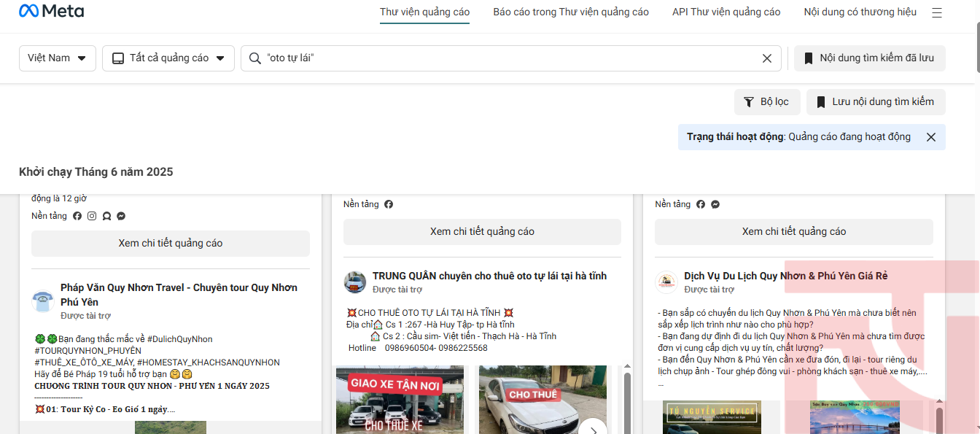The width and height of the screenshot is (980, 434).
Task: Click the #THUÊ_XE_ÔTÔ_XE_MÁY hashtag
Action: (x=84, y=363)
